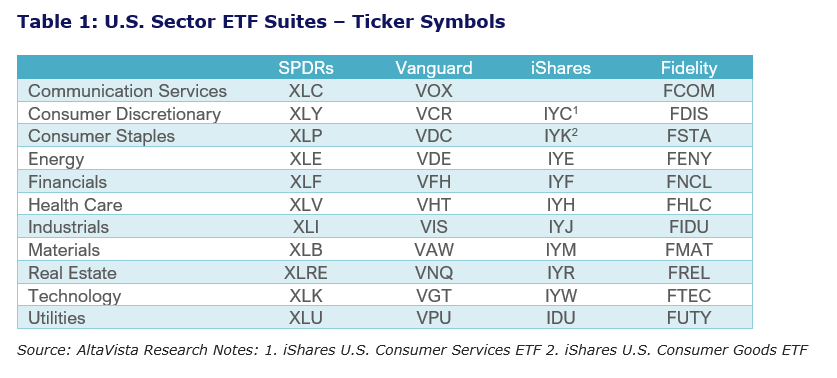837x378 pixels.
Task: Click the VNQ ticker symbol
Action: point(433,273)
